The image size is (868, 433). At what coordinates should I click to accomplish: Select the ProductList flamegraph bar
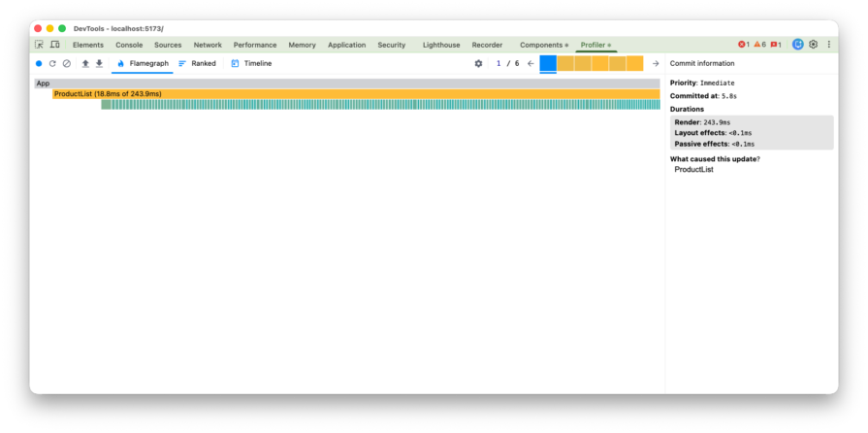point(356,94)
